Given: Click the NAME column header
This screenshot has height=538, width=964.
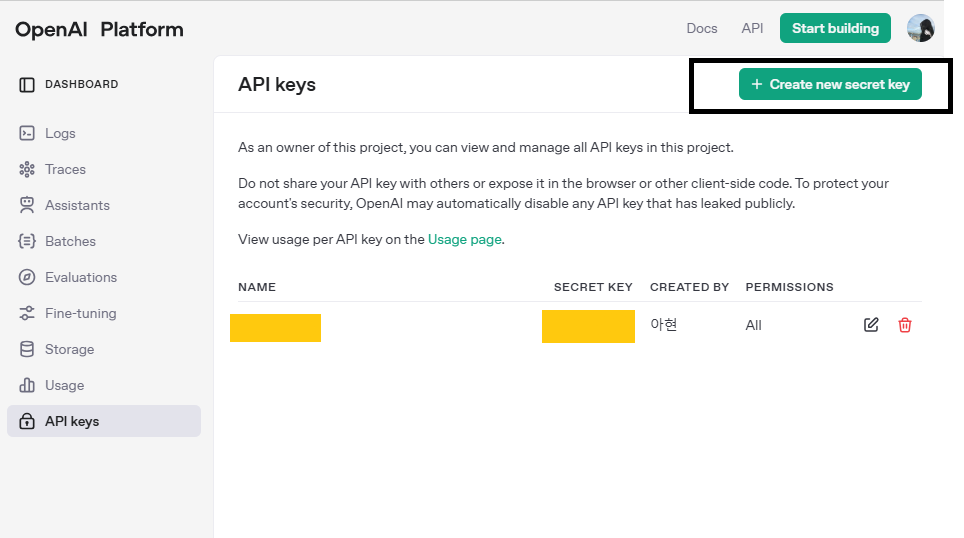Looking at the screenshot, I should [x=257, y=287].
